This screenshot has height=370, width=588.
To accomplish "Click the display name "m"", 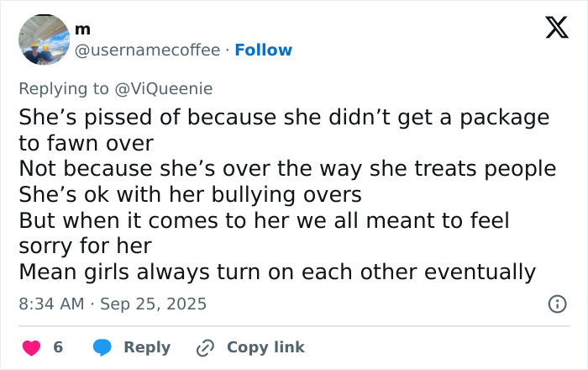I will point(82,29).
